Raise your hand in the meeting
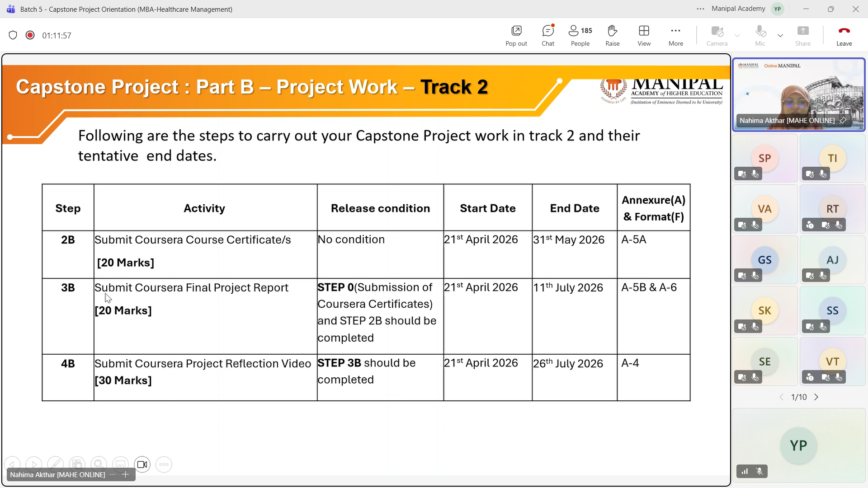The image size is (868, 488). 613,35
